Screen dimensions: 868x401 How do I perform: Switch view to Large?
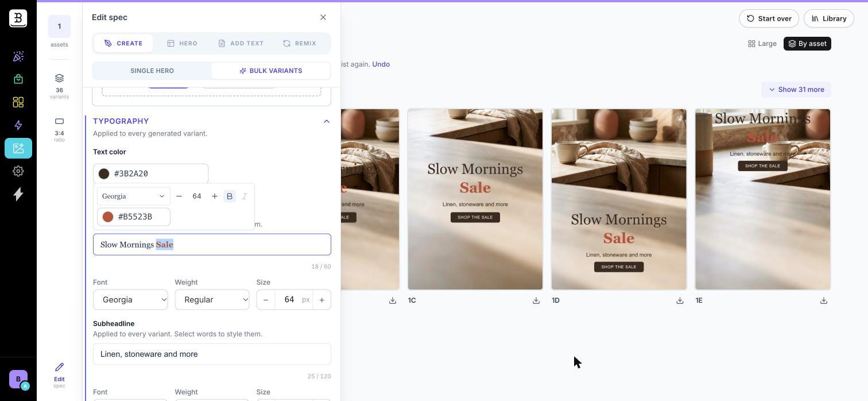(x=762, y=44)
